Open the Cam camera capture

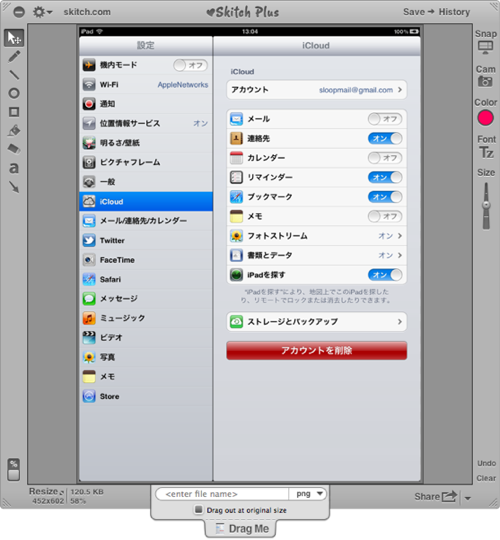(x=485, y=81)
